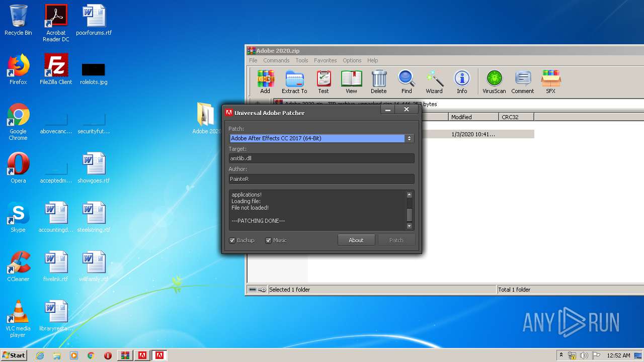Select Acrobat Reader DC desktop shortcut
The height and width of the screenshot is (362, 644).
pos(56,23)
